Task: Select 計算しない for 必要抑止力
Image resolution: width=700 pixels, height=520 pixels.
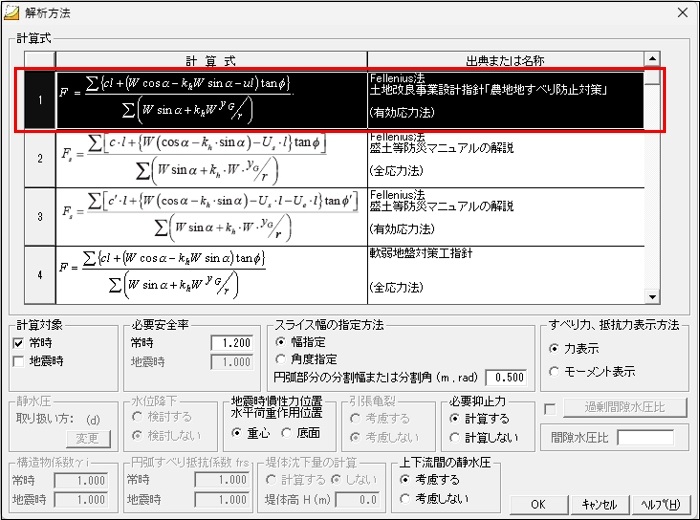Action: [454, 437]
